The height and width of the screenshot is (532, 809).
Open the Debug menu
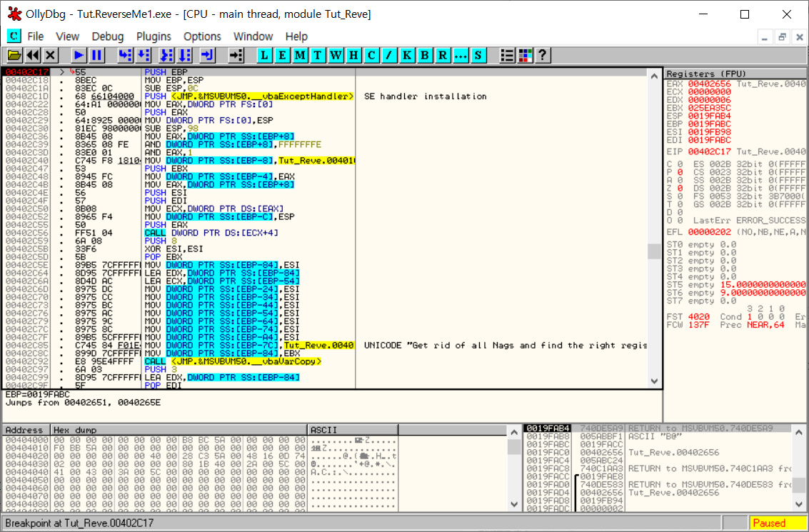pos(108,36)
